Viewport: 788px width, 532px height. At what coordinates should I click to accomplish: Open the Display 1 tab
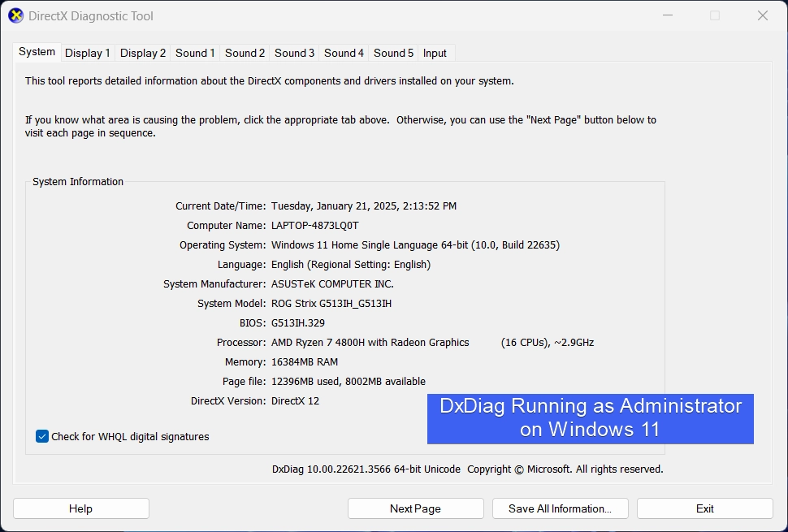[x=88, y=53]
